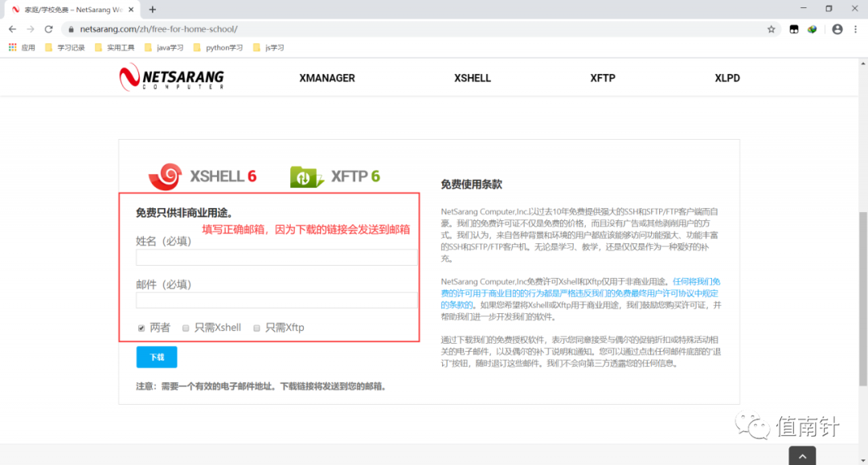Open the 应用 apps grid shortcut

22,47
